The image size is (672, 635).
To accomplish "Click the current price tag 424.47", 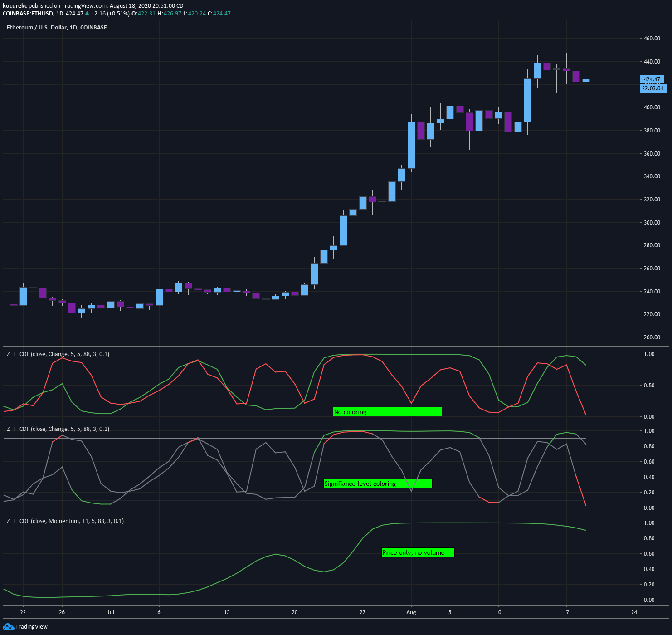I will click(x=652, y=79).
